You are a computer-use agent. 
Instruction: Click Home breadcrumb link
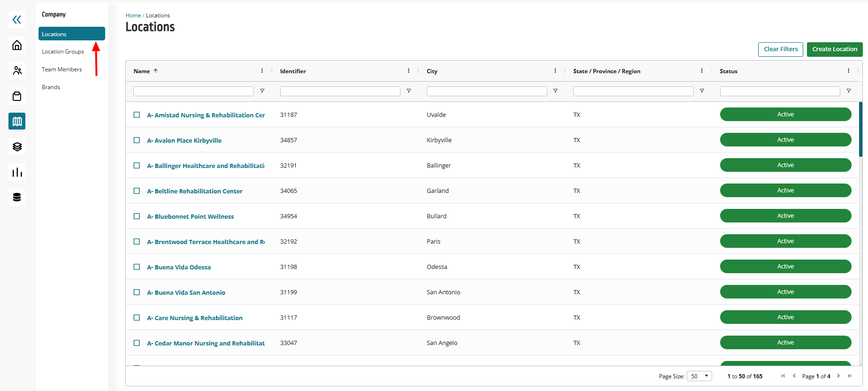(x=133, y=15)
